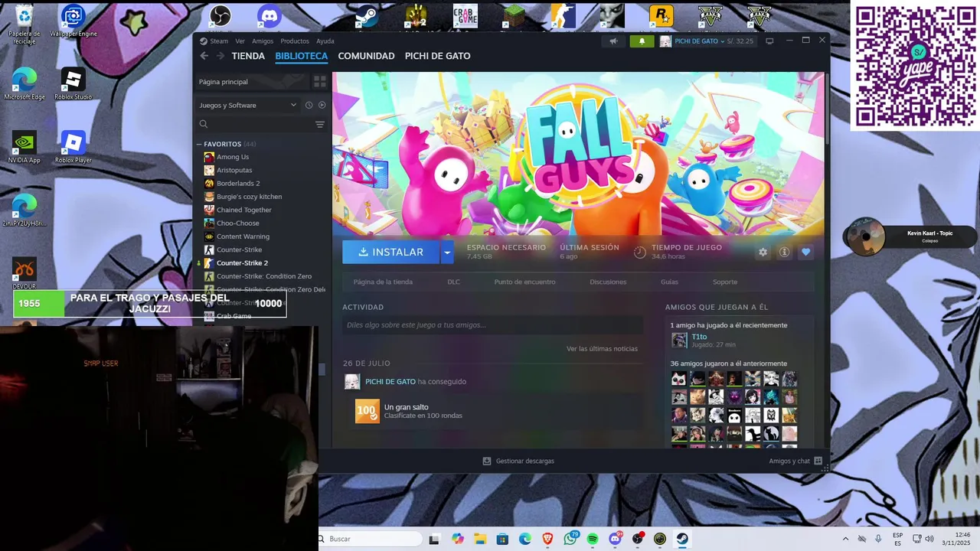
Task: Open the Productos menu
Action: (295, 41)
